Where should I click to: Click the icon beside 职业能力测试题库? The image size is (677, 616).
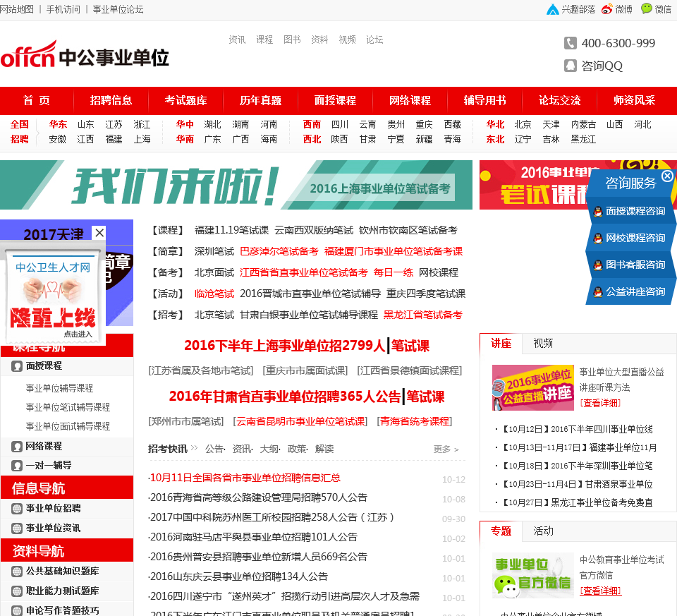tap(17, 591)
